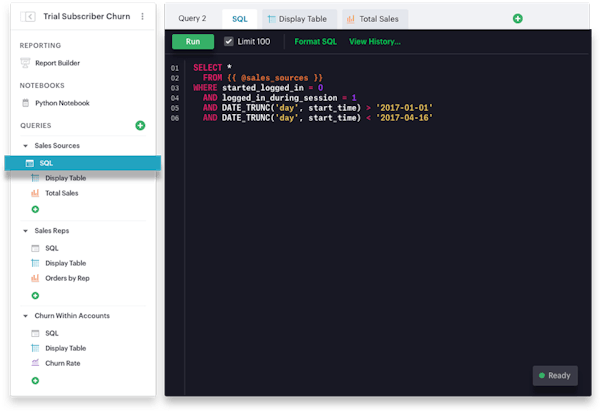Click the Ready status indicator
This screenshot has height=411, width=600.
coord(555,375)
